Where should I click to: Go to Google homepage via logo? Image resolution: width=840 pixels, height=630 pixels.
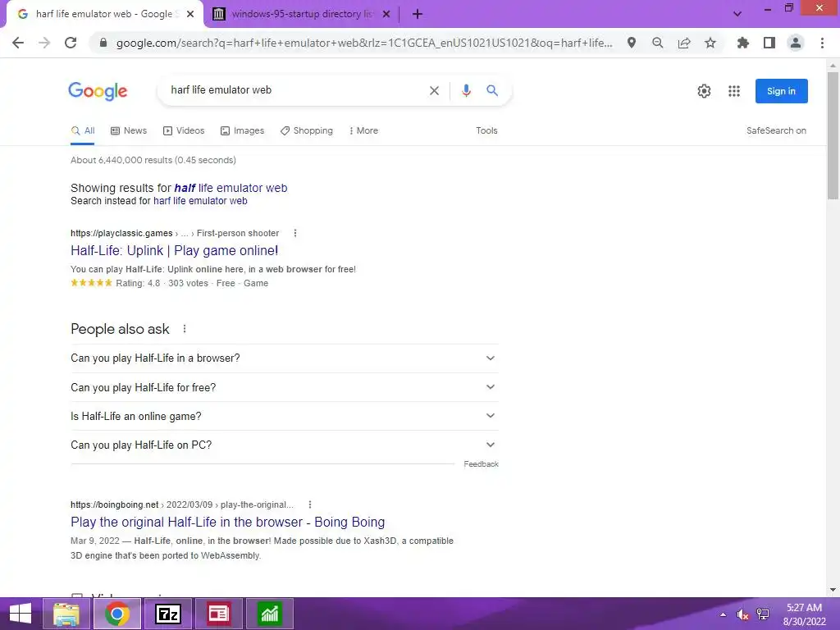point(98,91)
